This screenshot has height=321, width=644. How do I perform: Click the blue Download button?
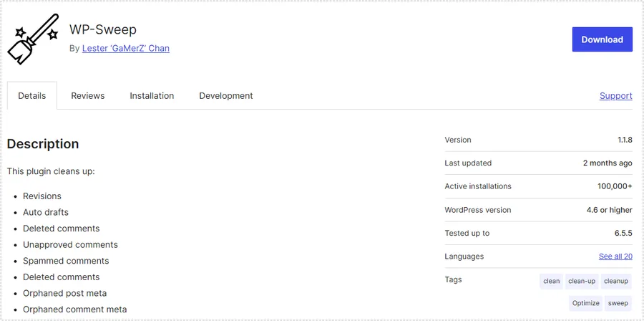[602, 39]
